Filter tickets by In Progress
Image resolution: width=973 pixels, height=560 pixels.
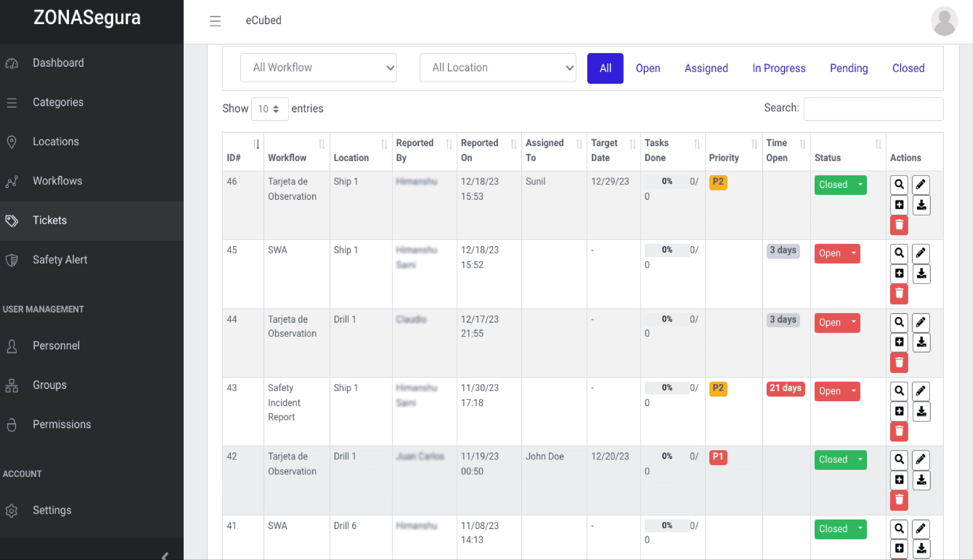point(779,68)
